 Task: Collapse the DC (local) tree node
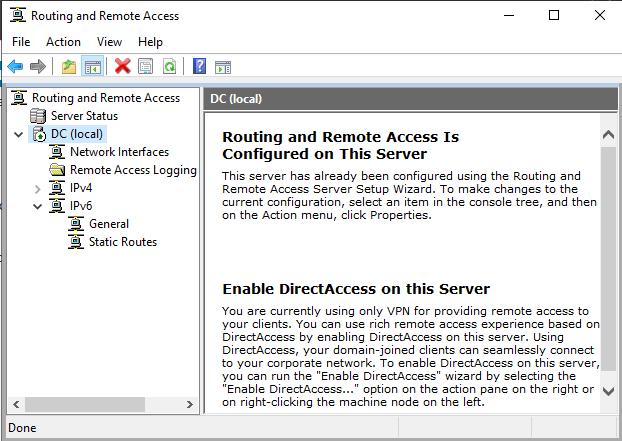[x=19, y=134]
